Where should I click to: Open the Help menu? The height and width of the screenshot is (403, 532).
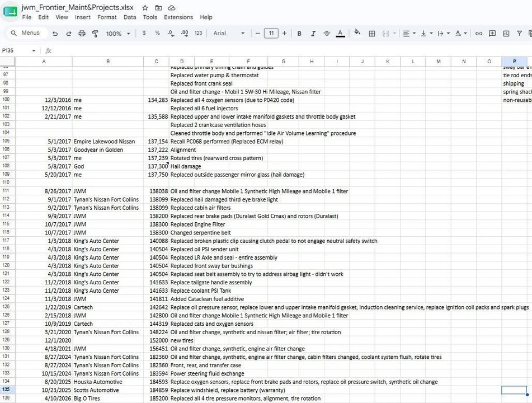(x=206, y=17)
